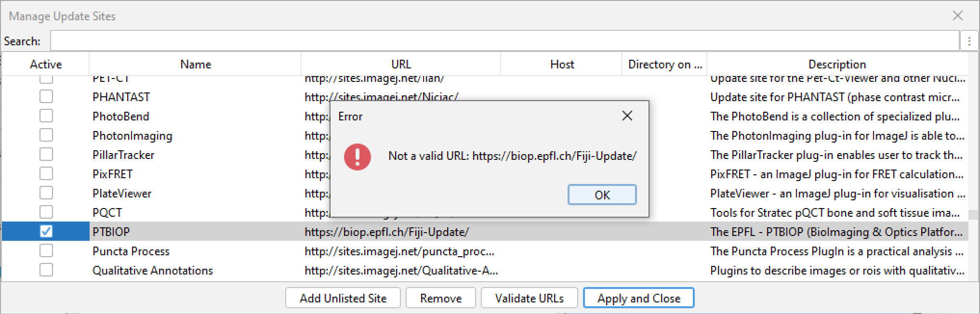The image size is (980, 314).
Task: Click the Validate URLs button
Action: click(529, 298)
